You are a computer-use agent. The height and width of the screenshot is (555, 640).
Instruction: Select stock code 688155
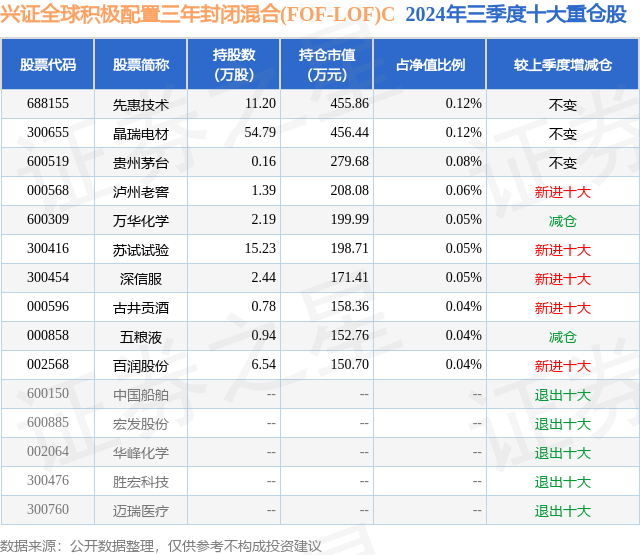[48, 104]
